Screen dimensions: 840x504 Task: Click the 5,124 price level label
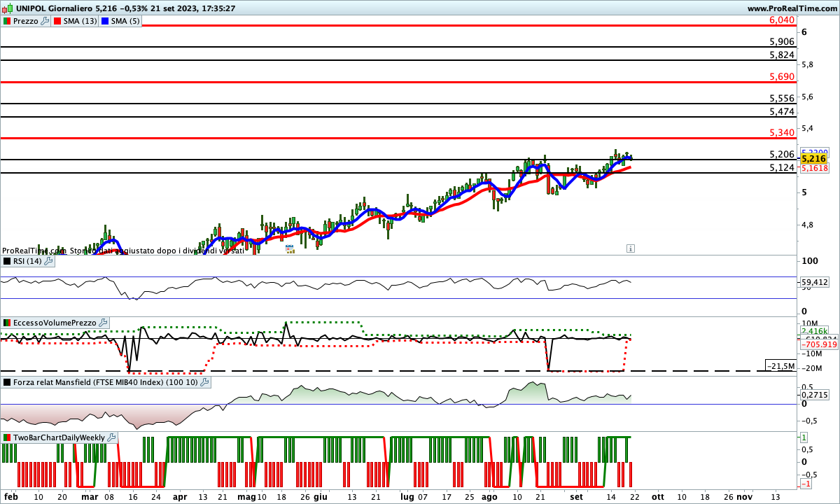tap(781, 168)
